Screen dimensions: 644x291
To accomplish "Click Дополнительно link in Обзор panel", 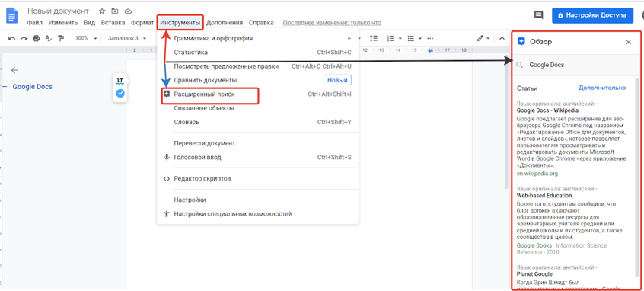I will 602,88.
